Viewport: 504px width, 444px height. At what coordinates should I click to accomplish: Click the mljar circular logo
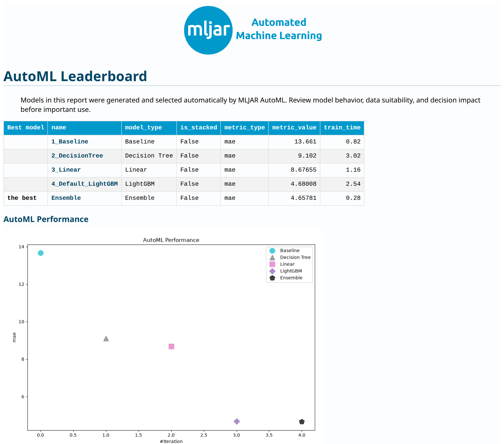[208, 30]
